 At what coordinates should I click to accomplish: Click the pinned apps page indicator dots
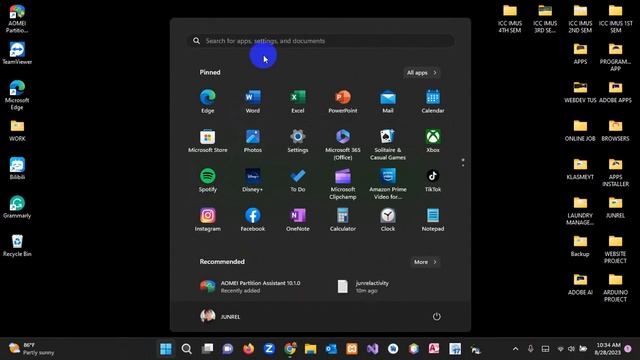tap(462, 162)
